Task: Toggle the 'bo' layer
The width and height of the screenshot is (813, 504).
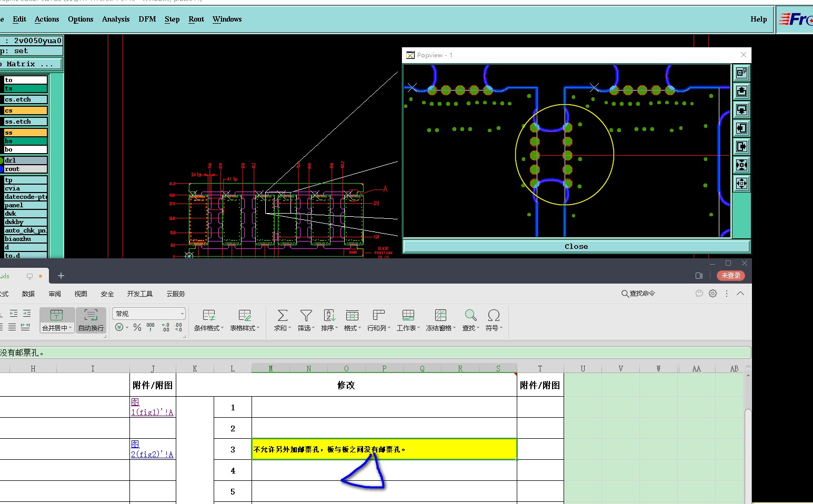Action: click(x=25, y=149)
